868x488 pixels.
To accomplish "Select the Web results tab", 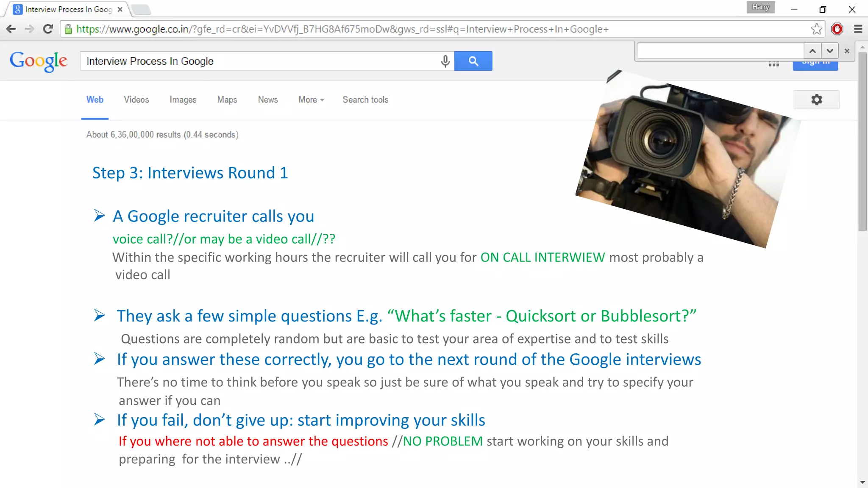I will click(x=95, y=100).
